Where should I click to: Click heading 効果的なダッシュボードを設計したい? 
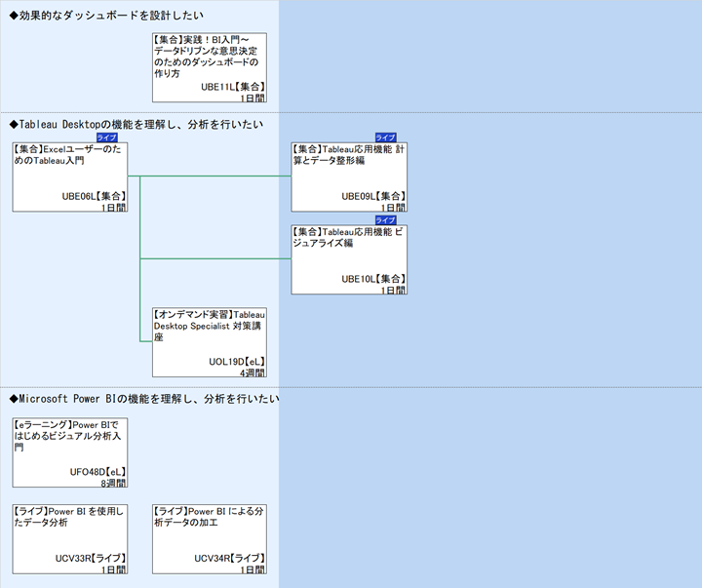pyautogui.click(x=106, y=16)
